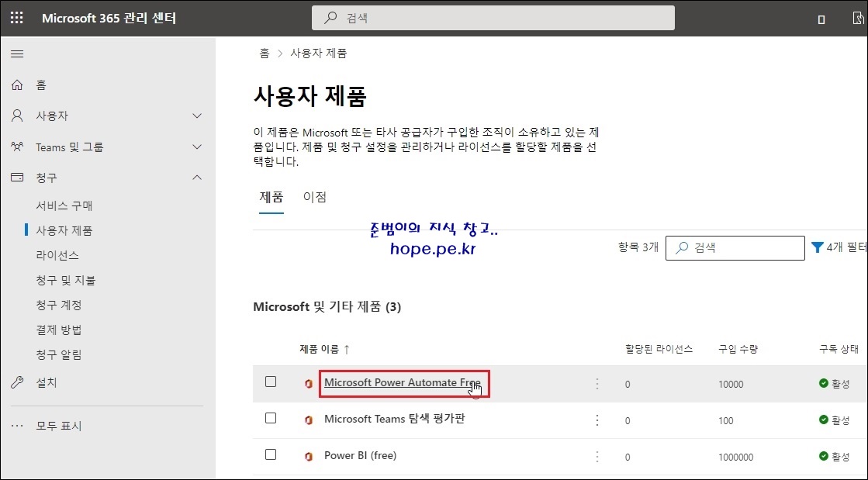Viewport: 868px width, 480px height.
Task: Select the Microsoft Teams 탐색 평가판 checkbox
Action: coord(271,418)
